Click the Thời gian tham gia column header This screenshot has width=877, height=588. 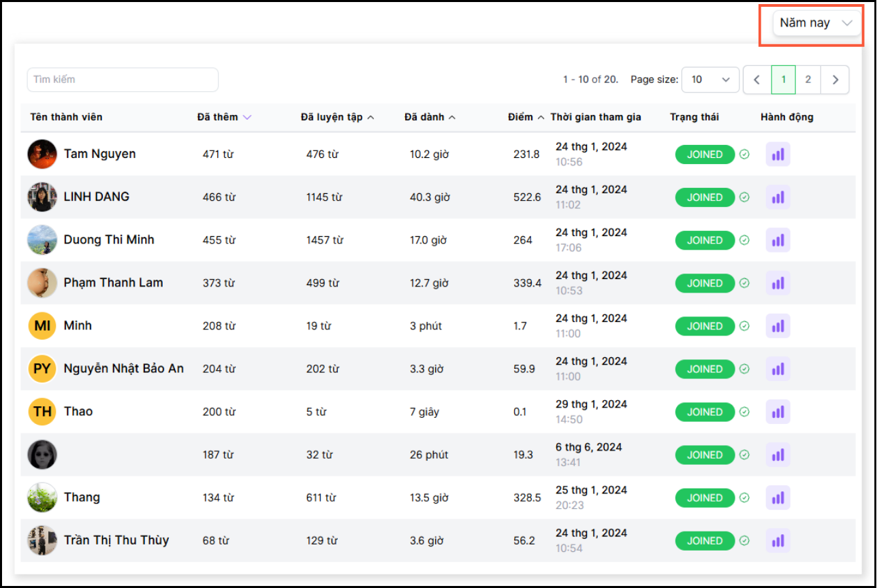tap(596, 117)
